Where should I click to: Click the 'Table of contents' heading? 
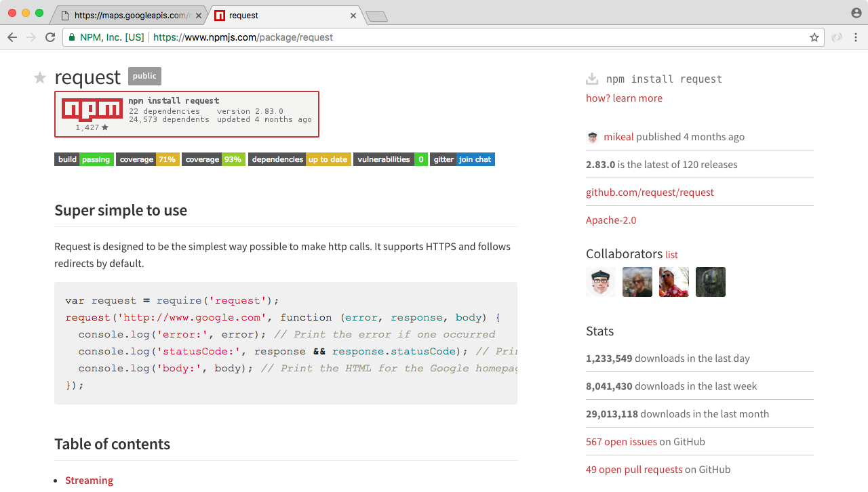coord(112,444)
